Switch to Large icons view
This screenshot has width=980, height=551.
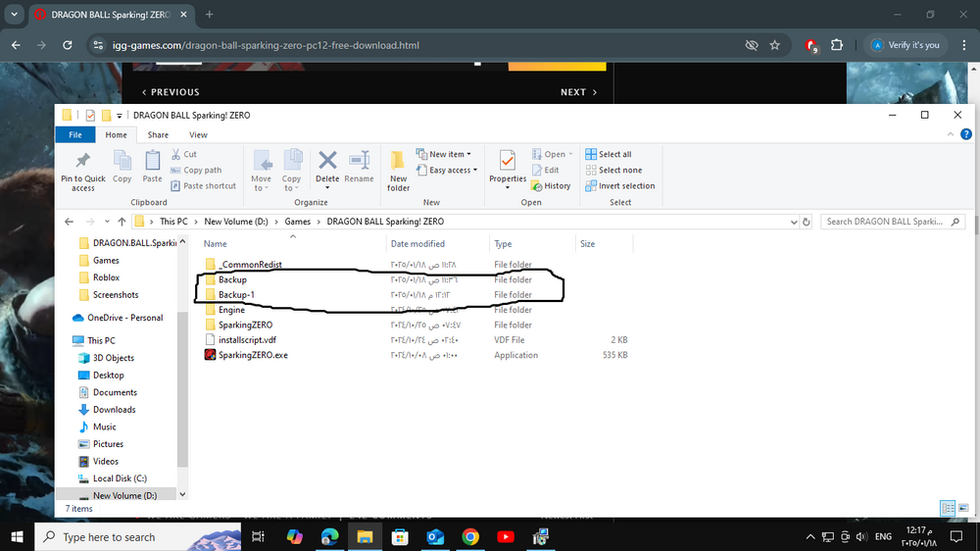pyautogui.click(x=963, y=508)
